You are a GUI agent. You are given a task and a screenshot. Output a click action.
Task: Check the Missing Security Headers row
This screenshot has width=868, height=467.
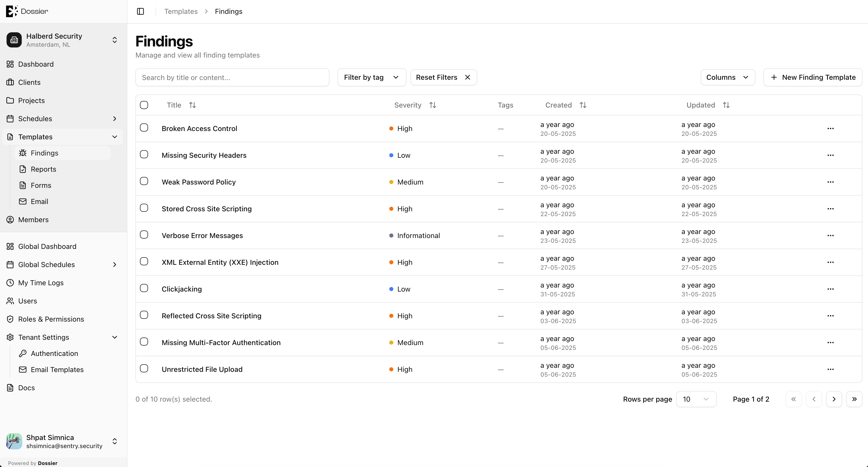pos(144,154)
